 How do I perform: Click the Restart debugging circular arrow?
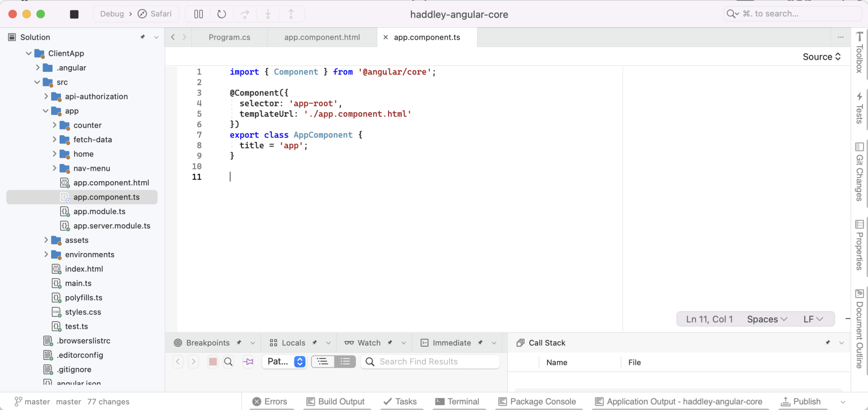point(222,14)
